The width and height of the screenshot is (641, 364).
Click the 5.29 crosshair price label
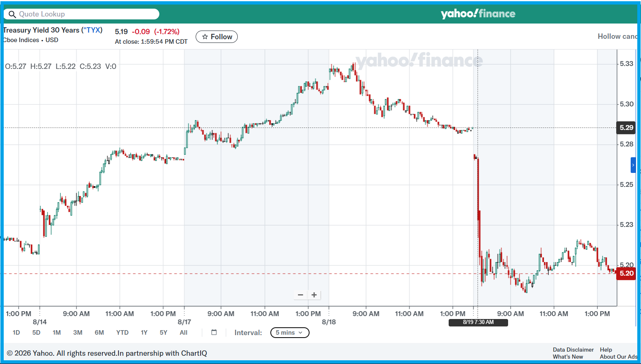tap(626, 128)
